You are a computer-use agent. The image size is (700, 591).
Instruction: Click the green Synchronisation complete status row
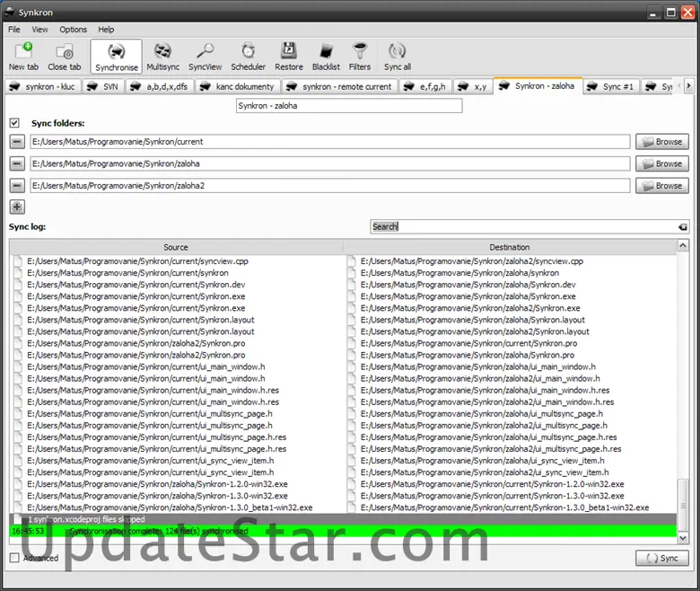(343, 531)
